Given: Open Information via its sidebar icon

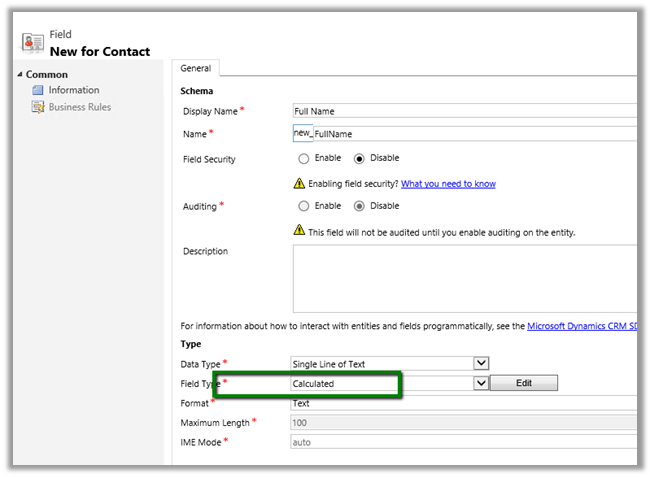Looking at the screenshot, I should [x=39, y=90].
